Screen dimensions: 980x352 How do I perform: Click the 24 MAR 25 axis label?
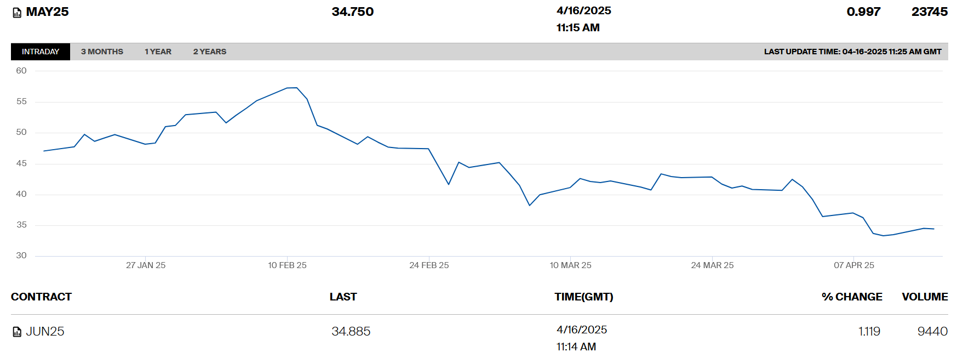712,265
